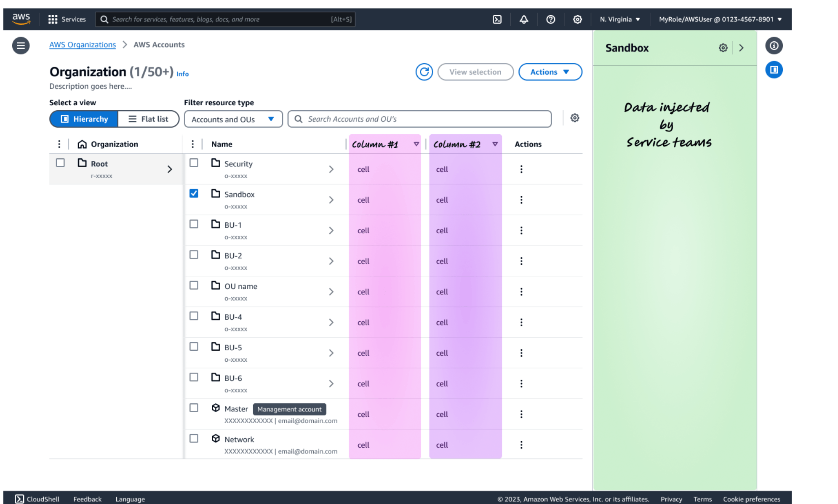Check the Root checkbox
Screen dimensions: 838x504
[x=60, y=163]
